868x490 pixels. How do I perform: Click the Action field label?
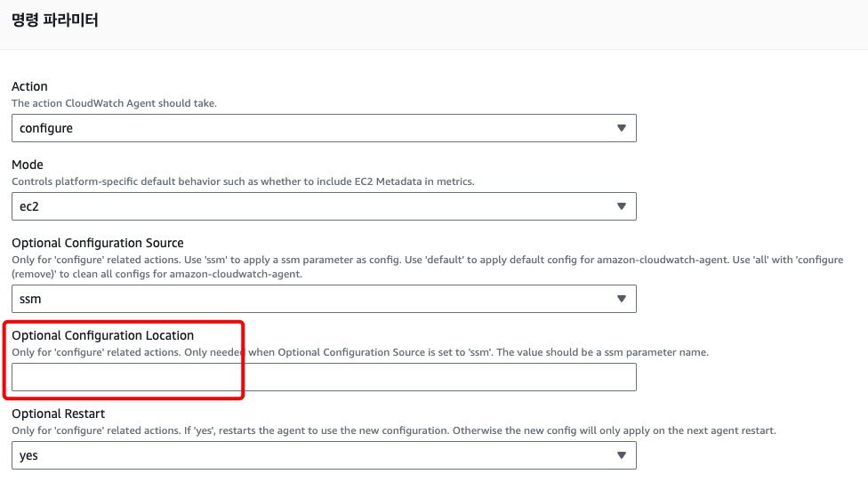[x=29, y=86]
